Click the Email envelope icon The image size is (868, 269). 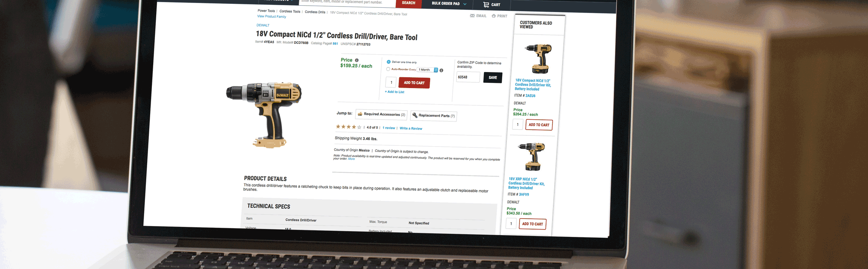point(472,16)
